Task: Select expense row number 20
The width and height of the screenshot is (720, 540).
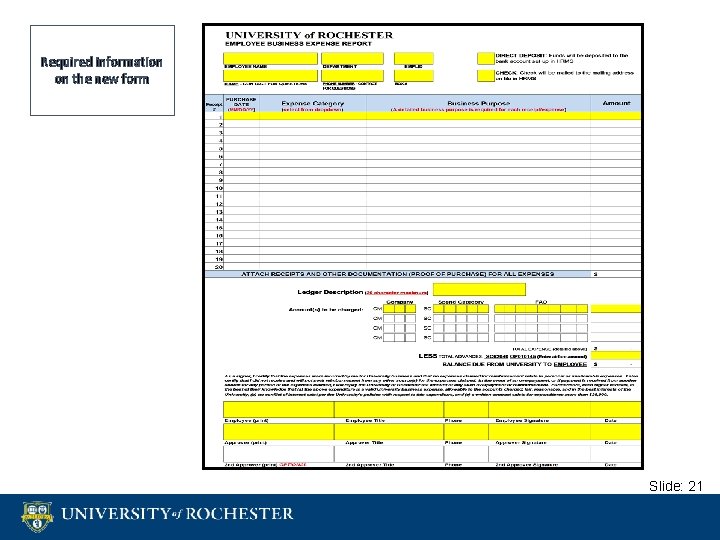Action: point(422,266)
